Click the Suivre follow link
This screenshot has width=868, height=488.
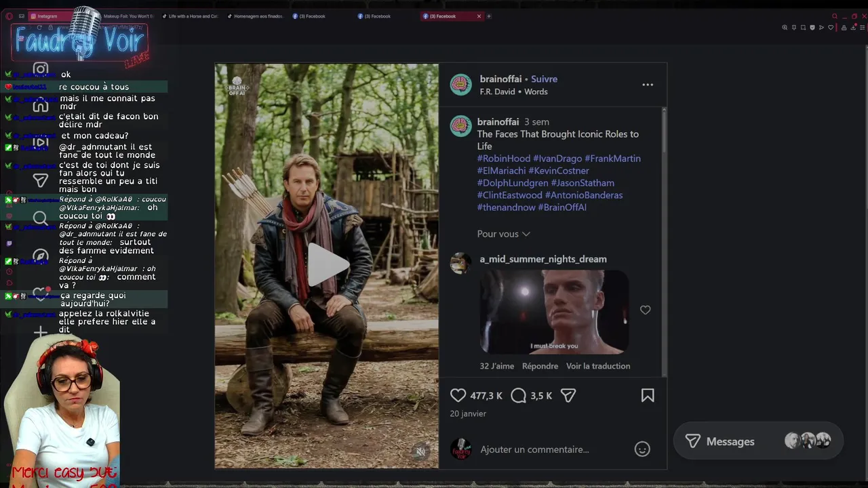(544, 79)
